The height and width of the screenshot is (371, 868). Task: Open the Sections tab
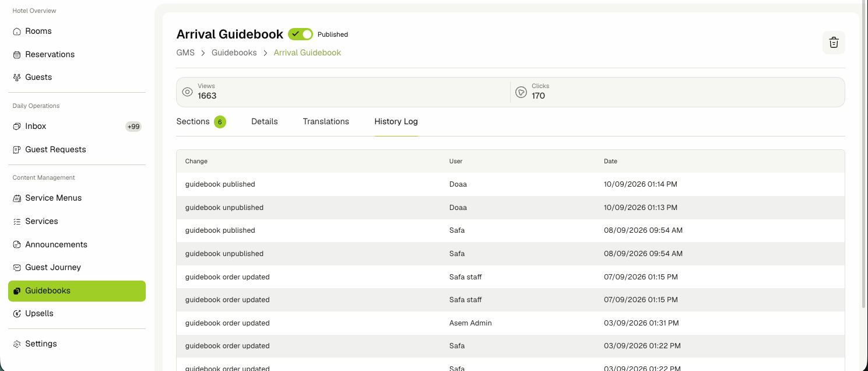click(201, 122)
